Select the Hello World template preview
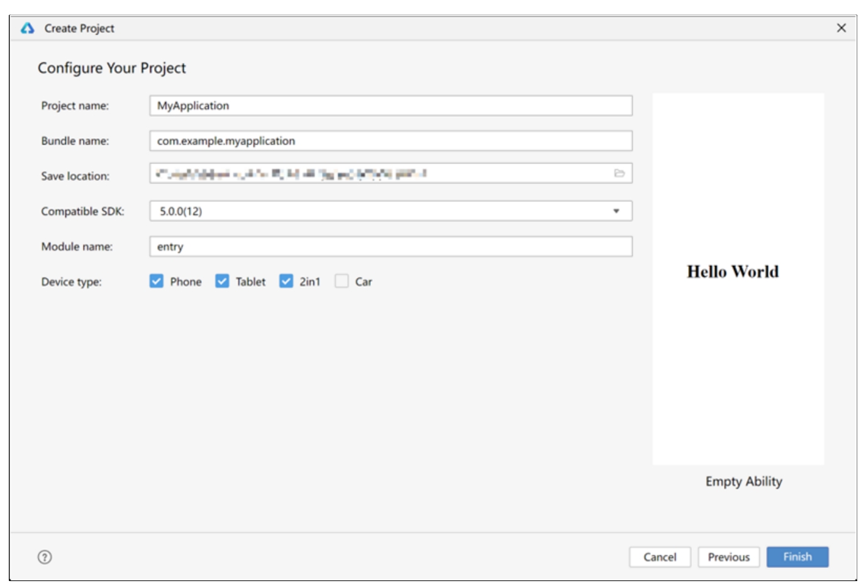Image resolution: width=868 pixels, height=588 pixels. click(x=738, y=279)
